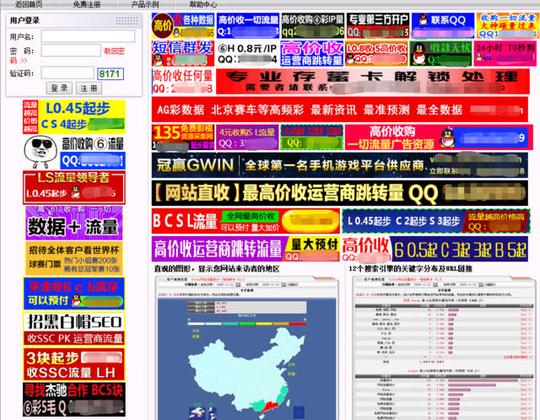This screenshot has width=540, height=420.
Task: Open the 产品示例 menu item
Action: coord(145,4)
